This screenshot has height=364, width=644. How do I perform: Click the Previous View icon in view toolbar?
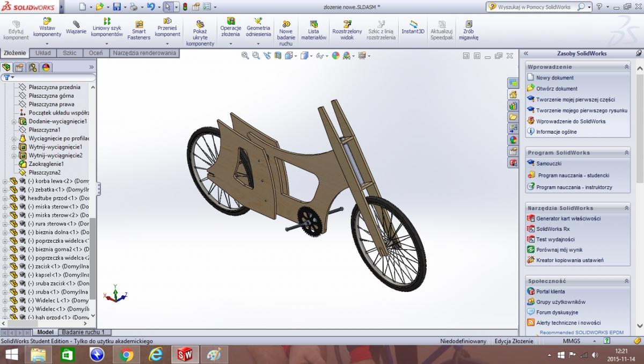pos(267,55)
